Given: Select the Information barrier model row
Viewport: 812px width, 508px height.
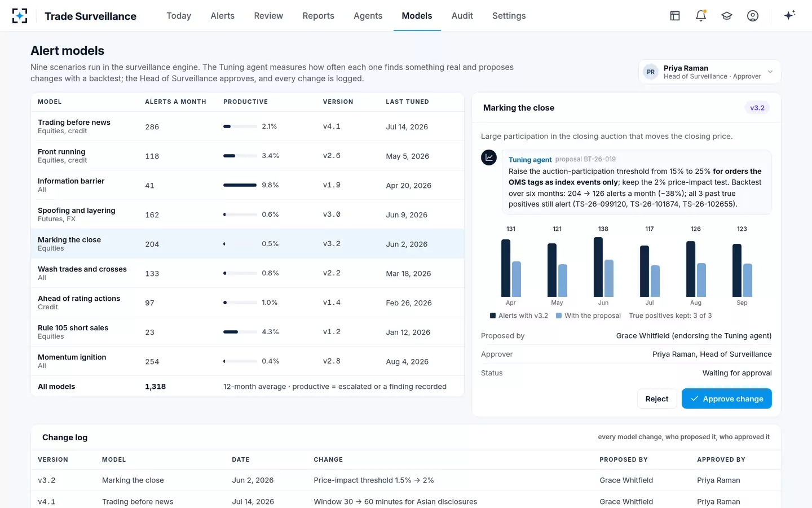Looking at the screenshot, I should [x=248, y=185].
